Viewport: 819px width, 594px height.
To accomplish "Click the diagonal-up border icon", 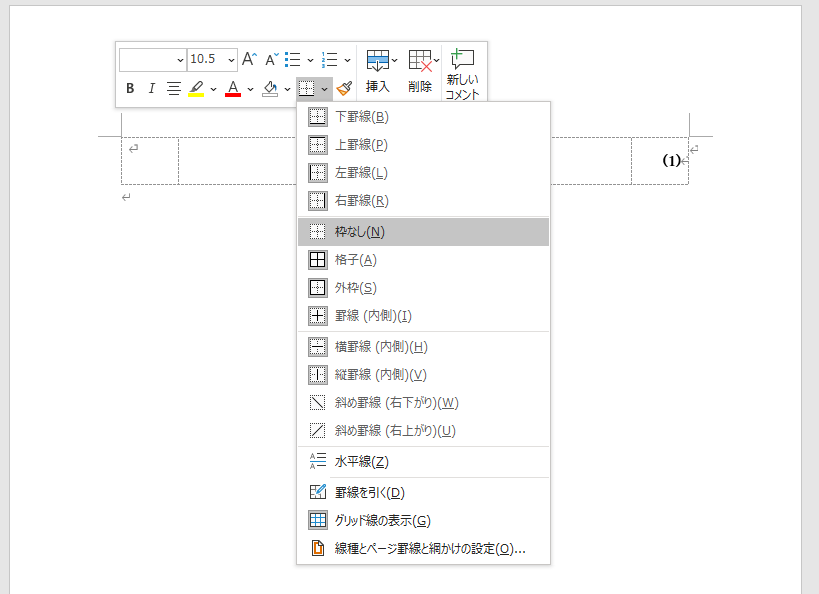I will point(318,430).
